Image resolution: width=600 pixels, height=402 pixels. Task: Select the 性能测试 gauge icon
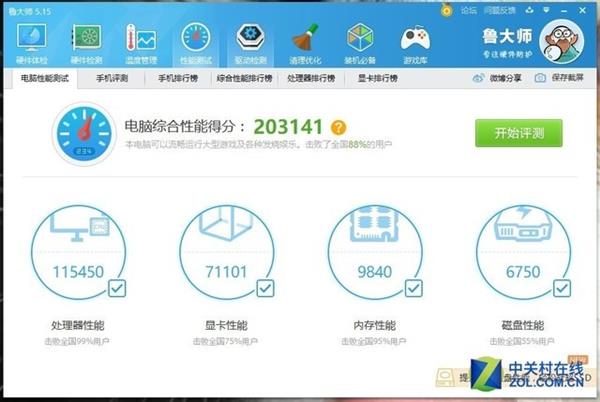[196, 37]
